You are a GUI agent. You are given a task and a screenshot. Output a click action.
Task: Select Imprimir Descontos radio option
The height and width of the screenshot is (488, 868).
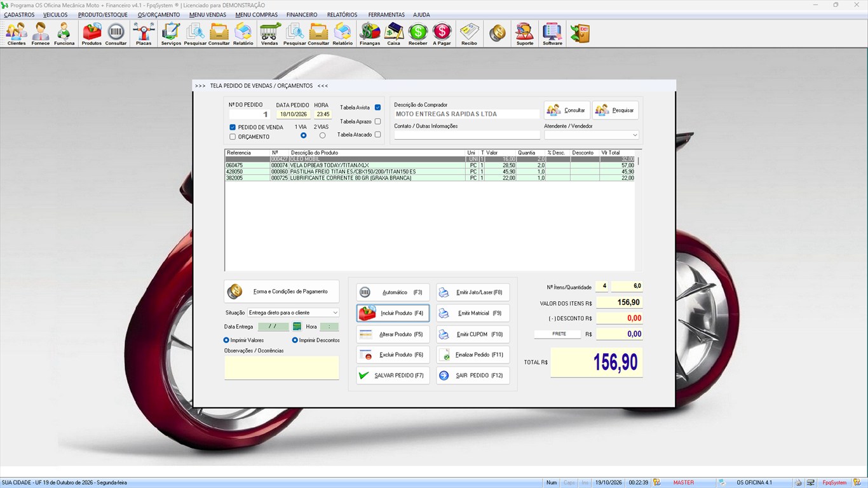[295, 340]
